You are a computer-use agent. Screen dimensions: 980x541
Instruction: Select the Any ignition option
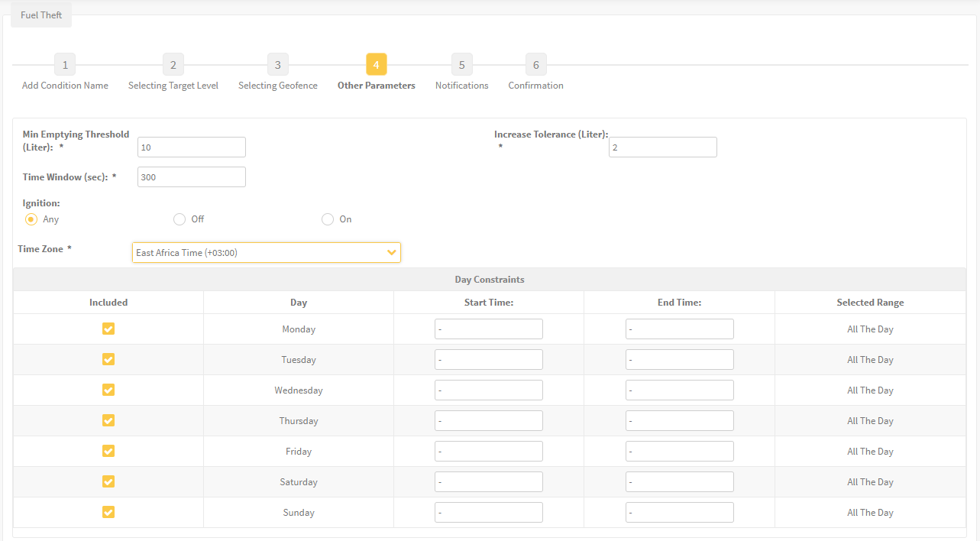(x=31, y=219)
